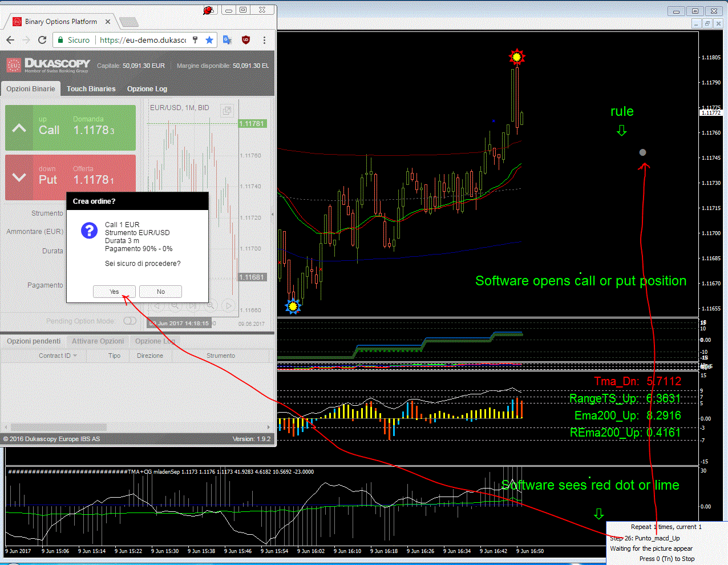Click the Ema200_Up: 8.2916 readout
This screenshot has width=728, height=565.
coord(628,415)
